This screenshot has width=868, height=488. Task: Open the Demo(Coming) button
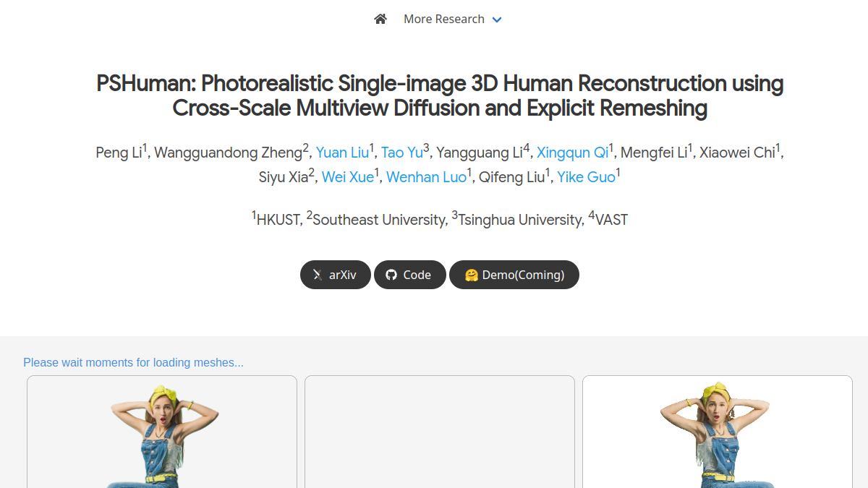[x=514, y=275]
